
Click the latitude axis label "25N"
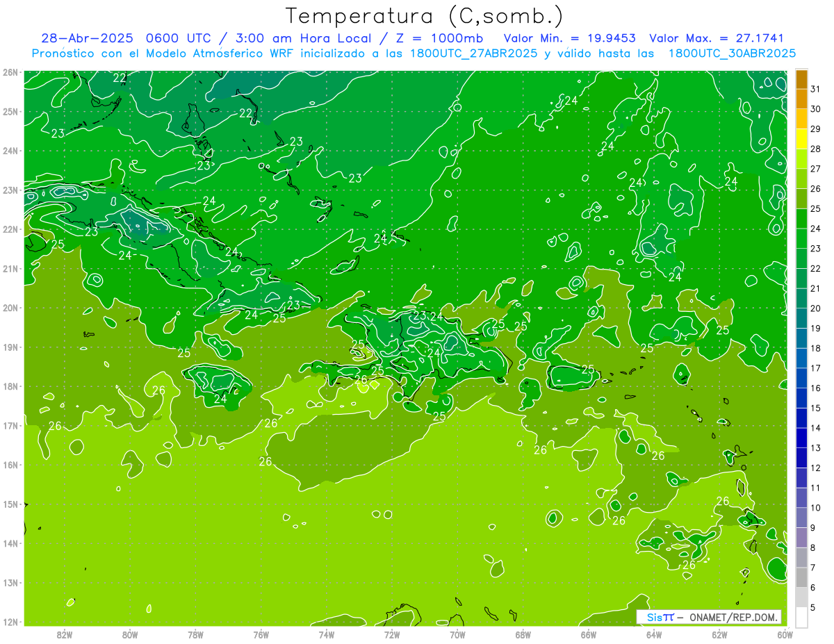pyautogui.click(x=10, y=112)
